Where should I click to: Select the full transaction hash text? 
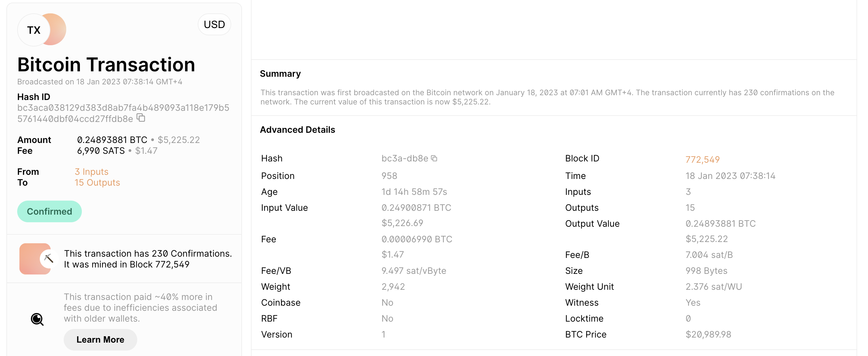pyautogui.click(x=123, y=113)
